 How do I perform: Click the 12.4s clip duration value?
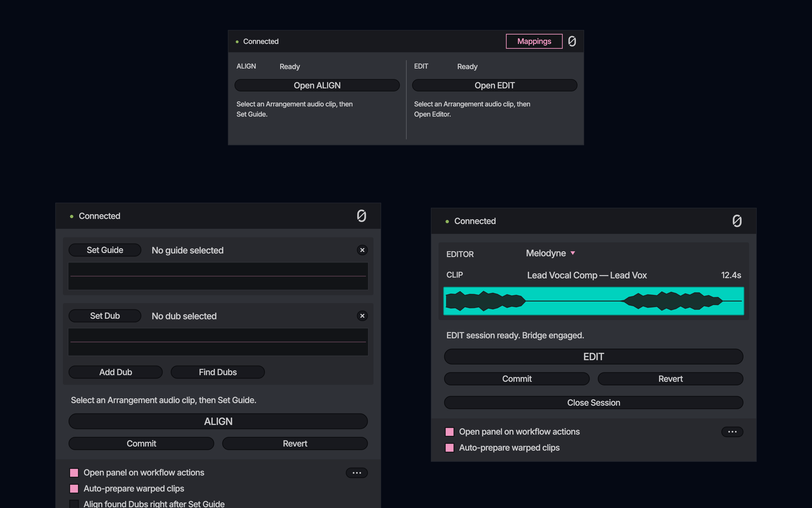pos(731,275)
